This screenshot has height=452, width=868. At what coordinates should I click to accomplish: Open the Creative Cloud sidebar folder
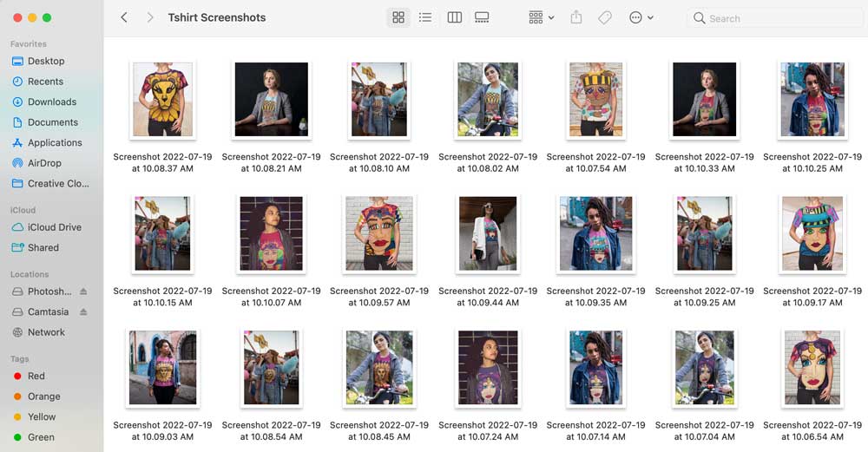pyautogui.click(x=58, y=184)
